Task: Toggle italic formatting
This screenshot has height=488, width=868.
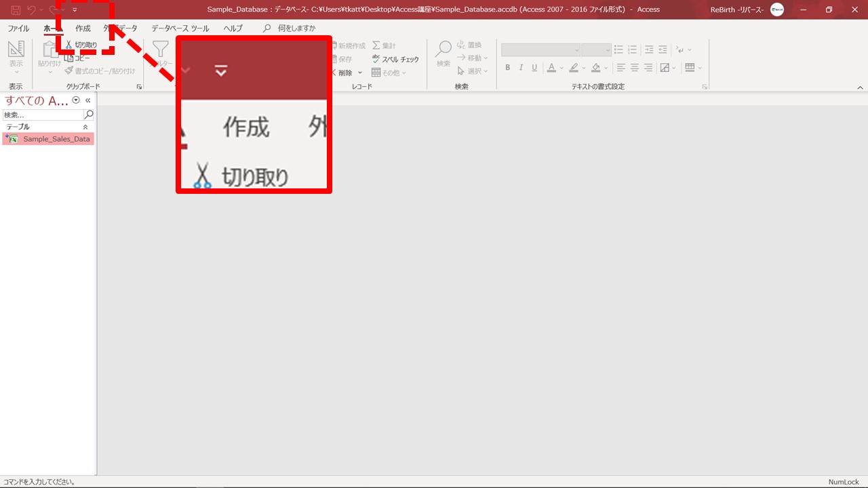Action: click(x=521, y=68)
